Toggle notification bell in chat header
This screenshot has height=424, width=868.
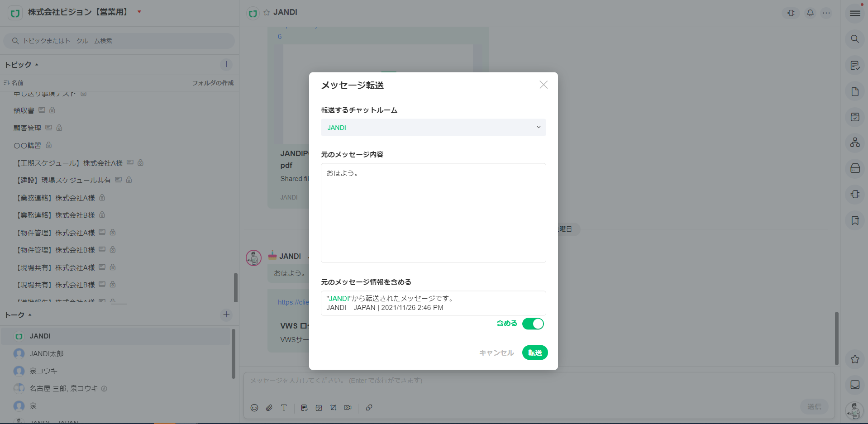[810, 13]
